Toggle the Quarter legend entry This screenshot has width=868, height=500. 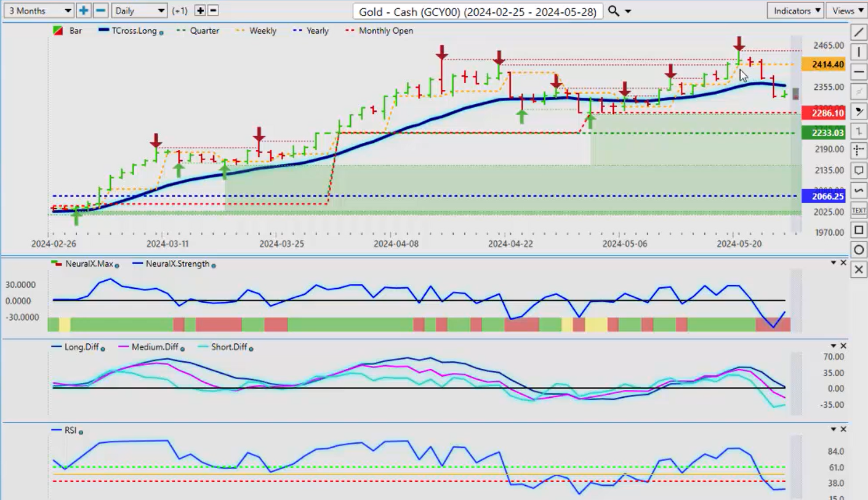point(198,30)
